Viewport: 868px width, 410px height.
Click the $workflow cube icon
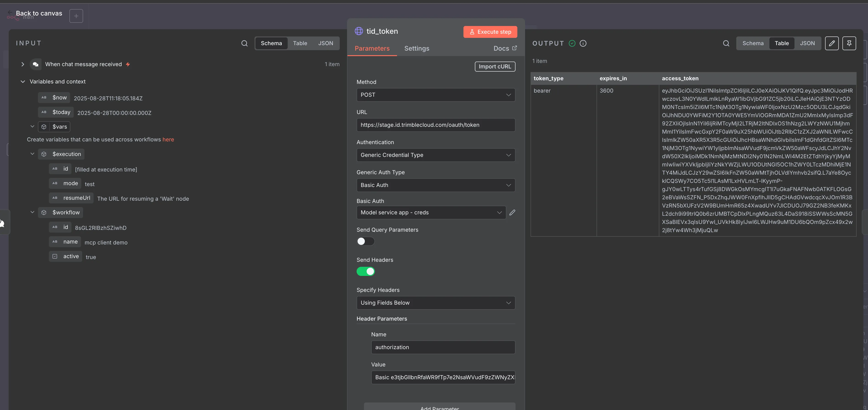pos(44,212)
